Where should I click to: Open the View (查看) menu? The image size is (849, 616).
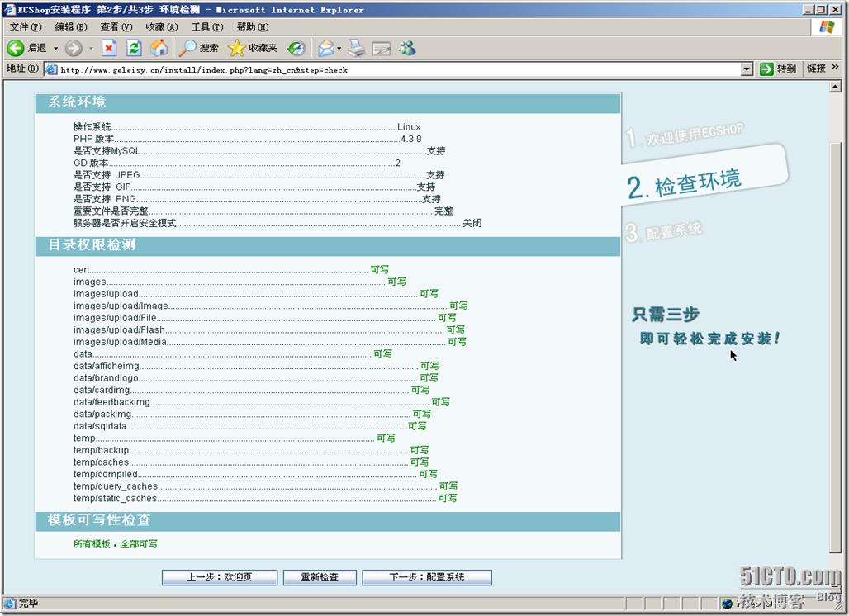pyautogui.click(x=116, y=26)
